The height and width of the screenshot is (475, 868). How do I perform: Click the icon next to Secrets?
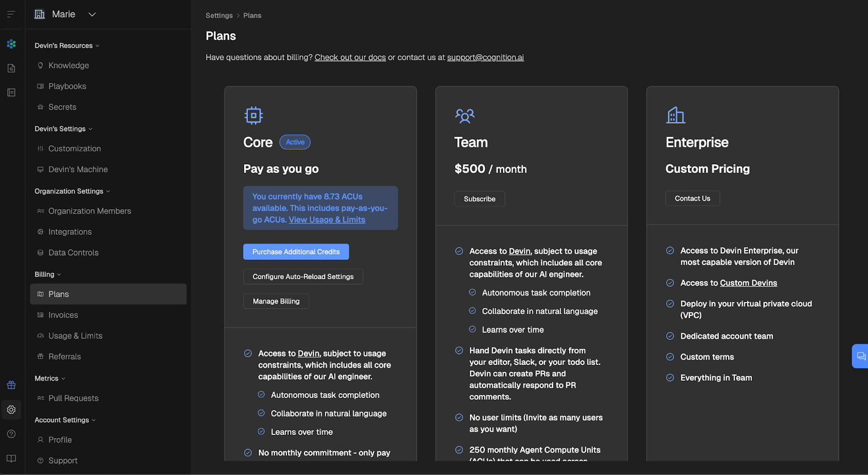(x=40, y=107)
